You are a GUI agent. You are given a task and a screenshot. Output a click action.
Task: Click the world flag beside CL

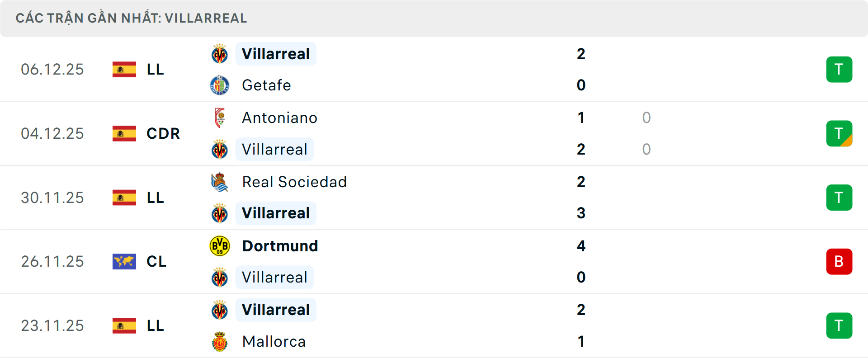pyautogui.click(x=124, y=262)
